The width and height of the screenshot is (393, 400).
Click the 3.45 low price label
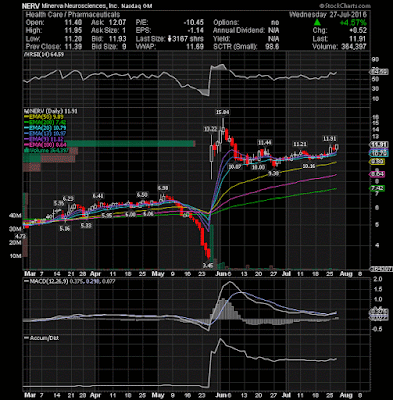(x=208, y=266)
